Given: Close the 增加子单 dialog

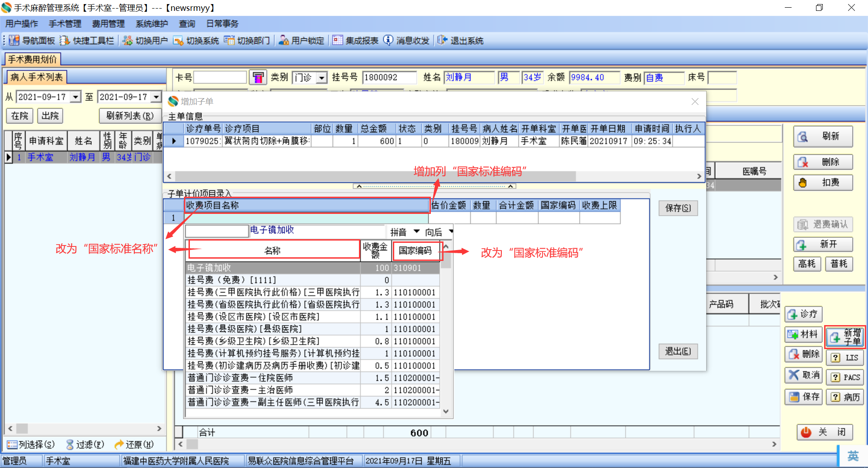Looking at the screenshot, I should pos(695,102).
